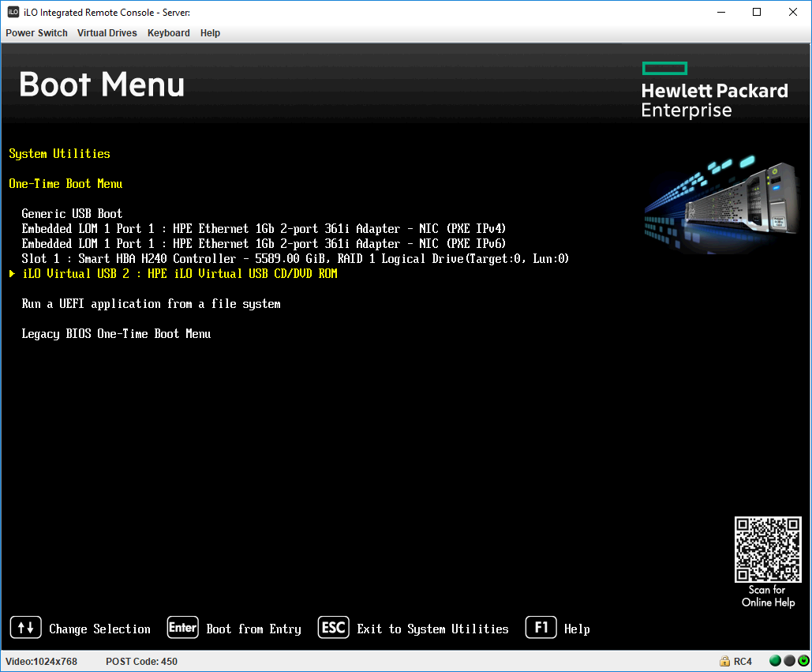
Task: Choose Embedded LOM PXE IPv4 boot entry
Action: click(x=263, y=228)
